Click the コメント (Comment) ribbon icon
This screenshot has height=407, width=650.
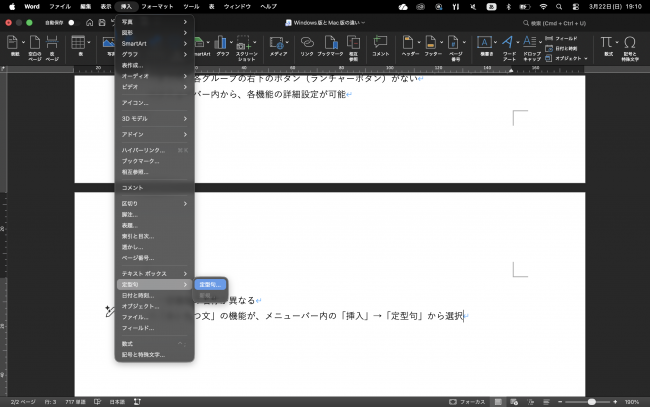click(x=380, y=44)
